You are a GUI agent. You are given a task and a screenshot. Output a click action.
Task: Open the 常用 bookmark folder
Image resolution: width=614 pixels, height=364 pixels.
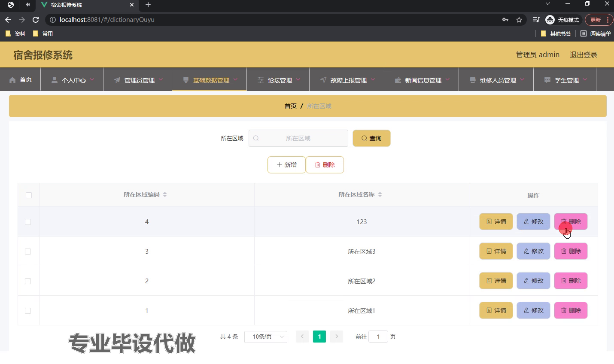[x=43, y=33]
